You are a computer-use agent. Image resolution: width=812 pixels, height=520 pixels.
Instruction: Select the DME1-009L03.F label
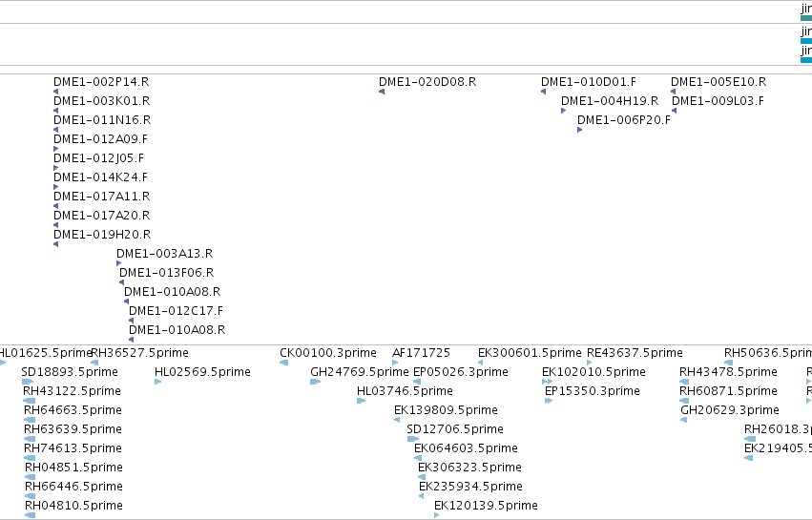[x=718, y=100]
